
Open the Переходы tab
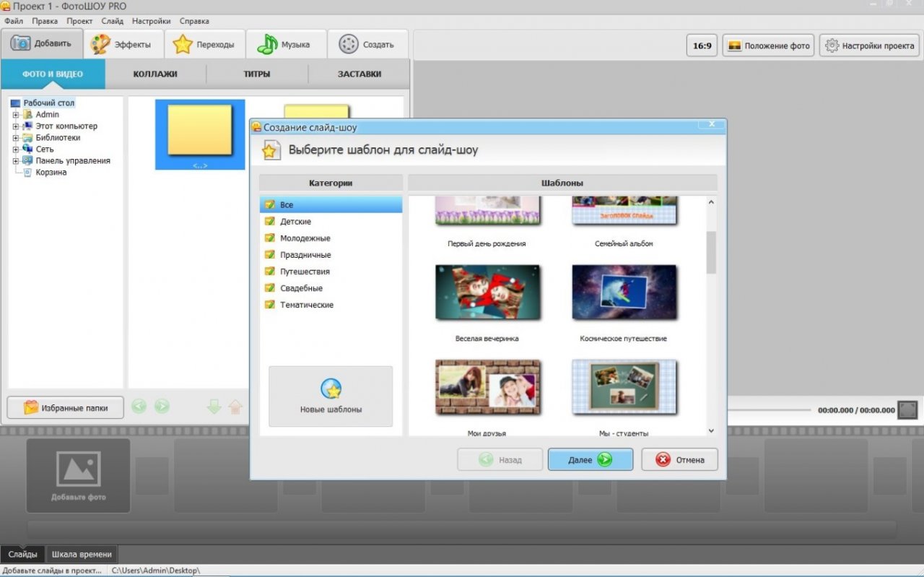[x=205, y=44]
